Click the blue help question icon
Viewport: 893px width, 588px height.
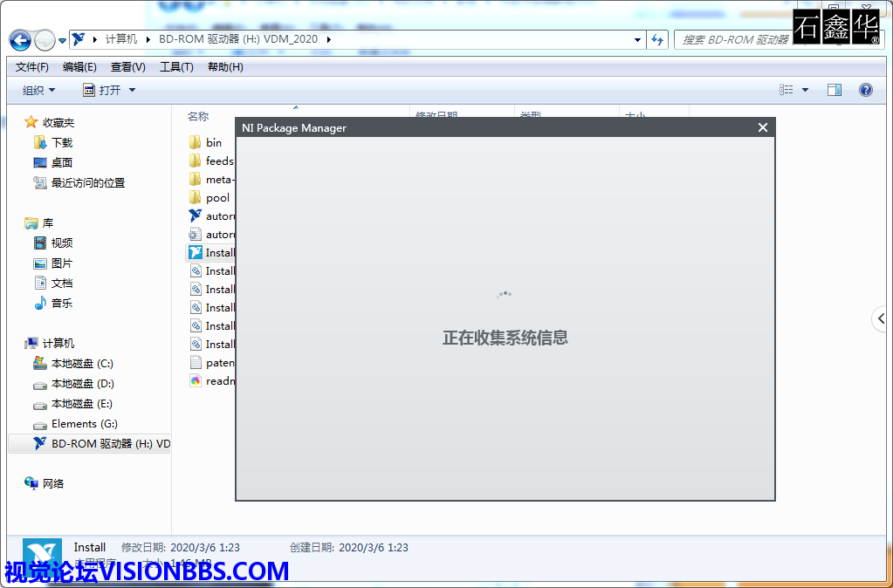click(x=866, y=89)
